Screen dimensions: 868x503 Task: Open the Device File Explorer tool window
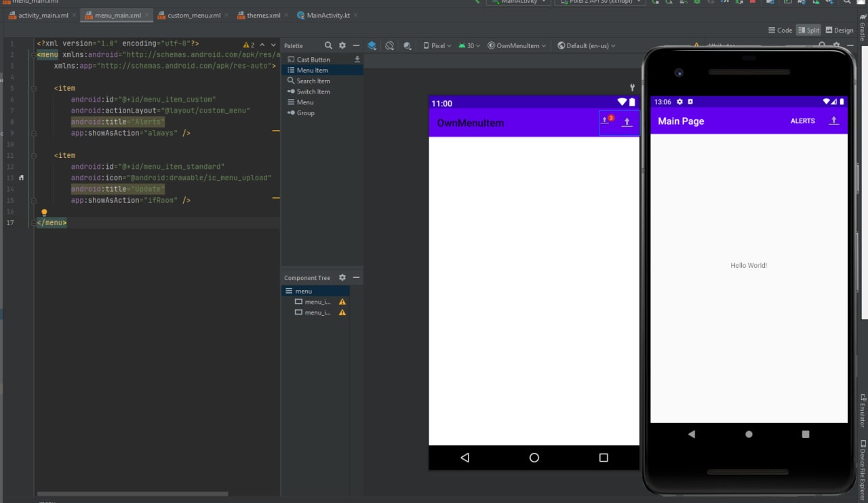pos(863,470)
